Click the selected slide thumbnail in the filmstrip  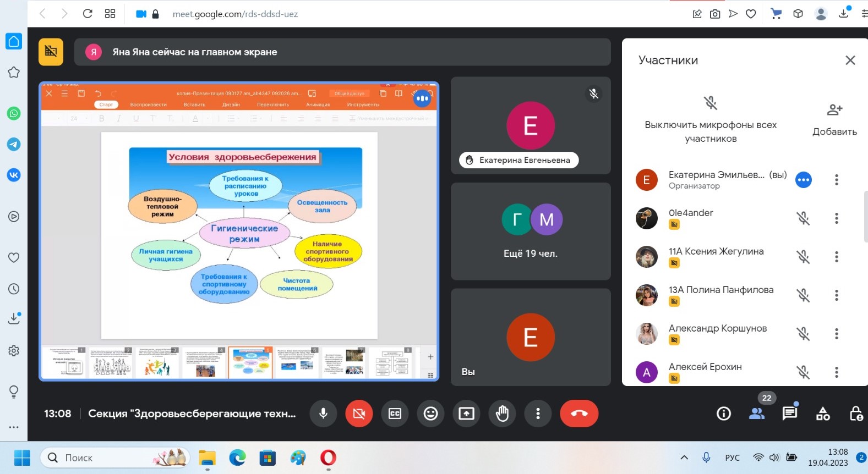250,362
